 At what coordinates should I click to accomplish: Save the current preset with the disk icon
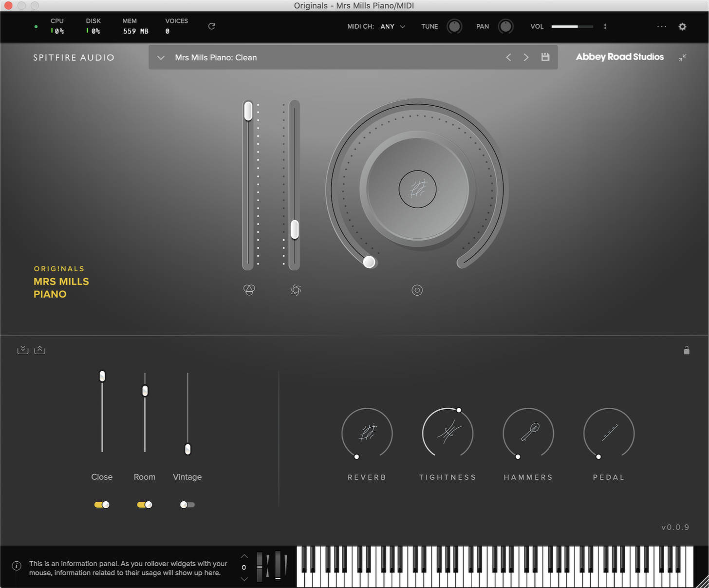point(545,57)
